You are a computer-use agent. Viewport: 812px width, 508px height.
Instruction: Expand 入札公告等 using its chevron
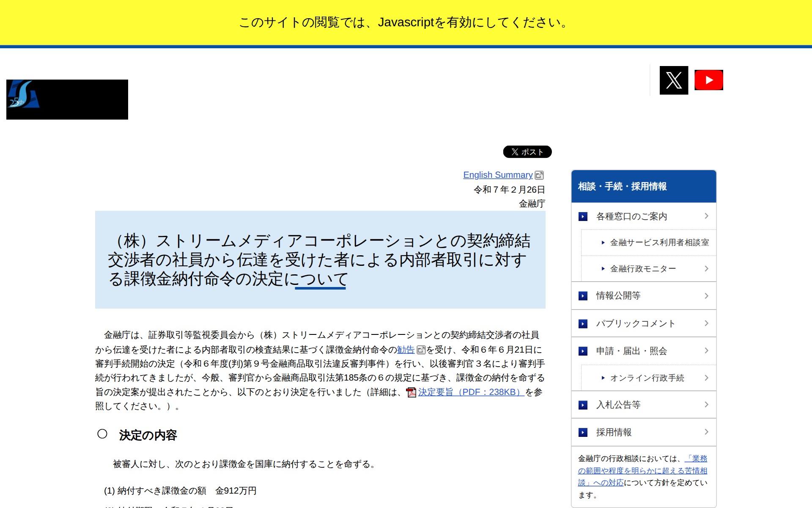tap(707, 405)
